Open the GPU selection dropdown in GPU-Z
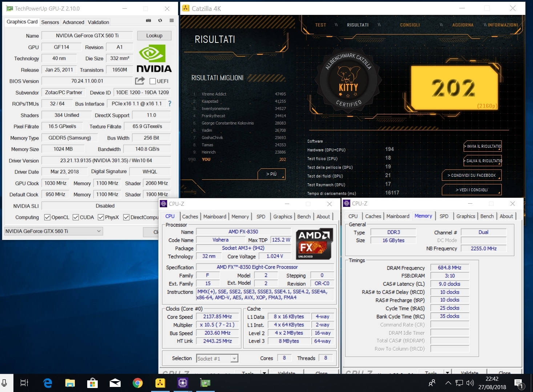Viewport: 533px width, 392px height. coord(54,231)
